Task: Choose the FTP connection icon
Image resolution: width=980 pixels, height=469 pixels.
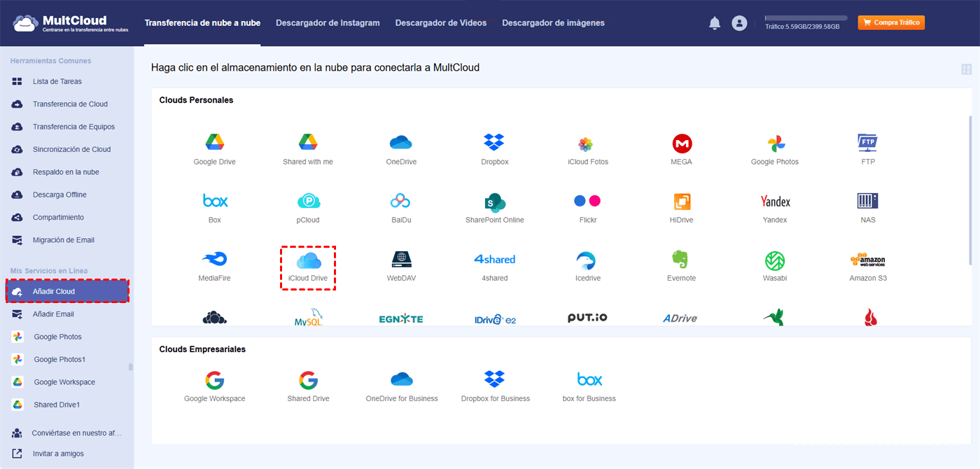Action: coord(868,143)
